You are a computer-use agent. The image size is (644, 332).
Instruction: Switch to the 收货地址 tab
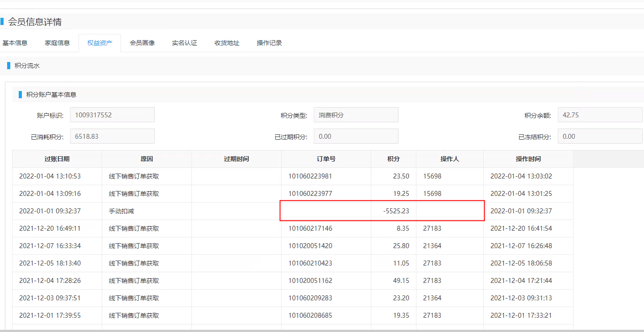pos(227,43)
